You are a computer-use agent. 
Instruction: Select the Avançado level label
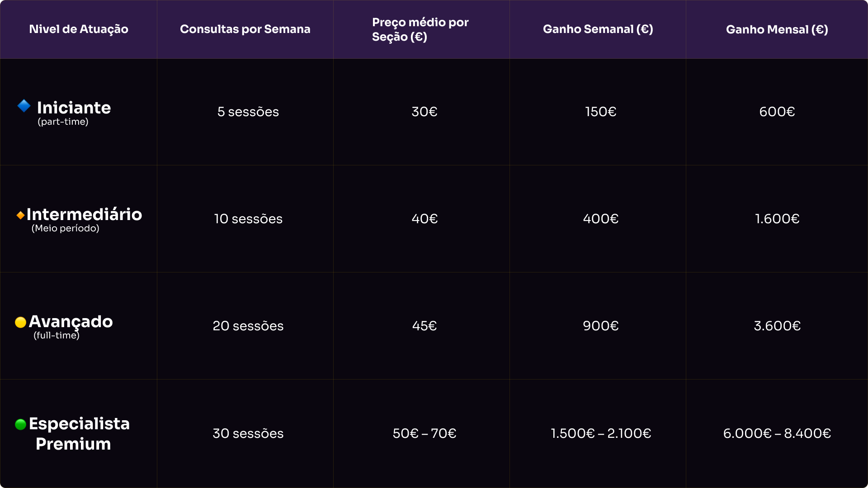[x=71, y=322]
